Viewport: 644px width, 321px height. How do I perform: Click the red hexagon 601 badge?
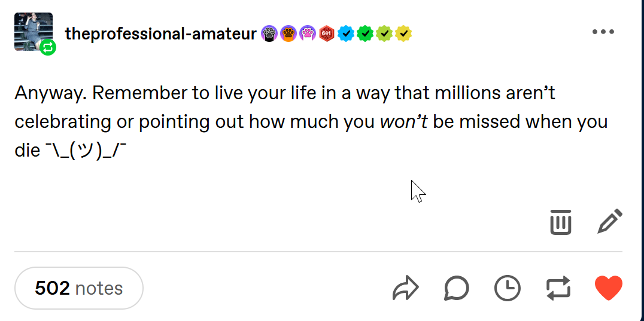coord(326,34)
